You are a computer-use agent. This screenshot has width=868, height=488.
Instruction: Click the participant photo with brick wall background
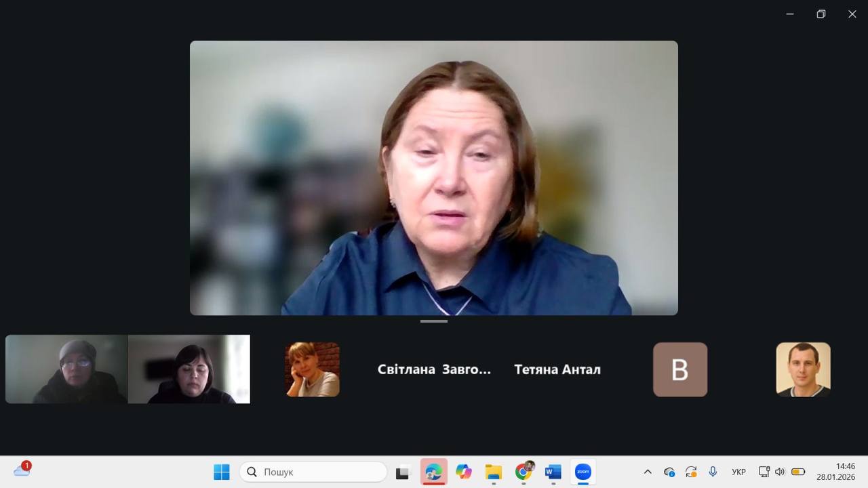click(x=312, y=369)
